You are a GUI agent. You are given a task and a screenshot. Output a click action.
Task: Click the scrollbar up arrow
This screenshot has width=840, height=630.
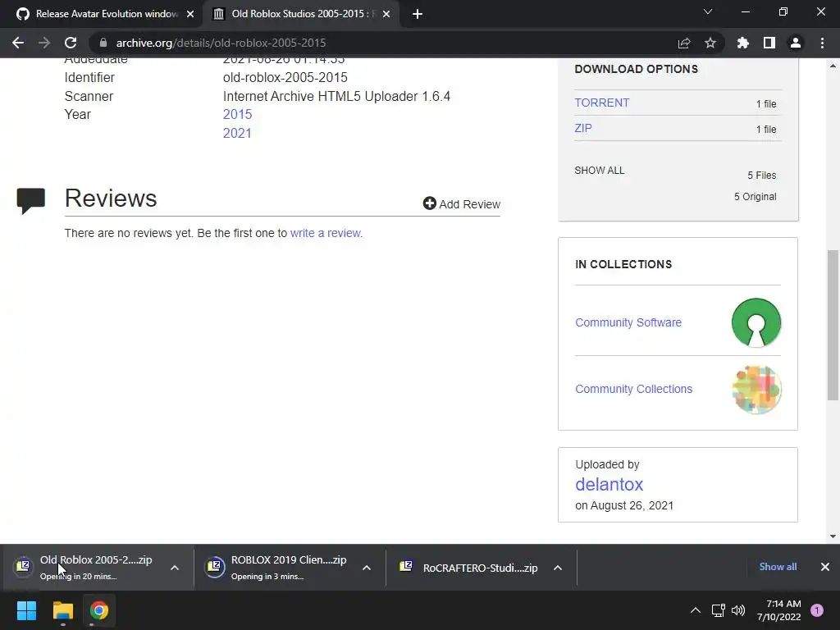click(x=833, y=66)
